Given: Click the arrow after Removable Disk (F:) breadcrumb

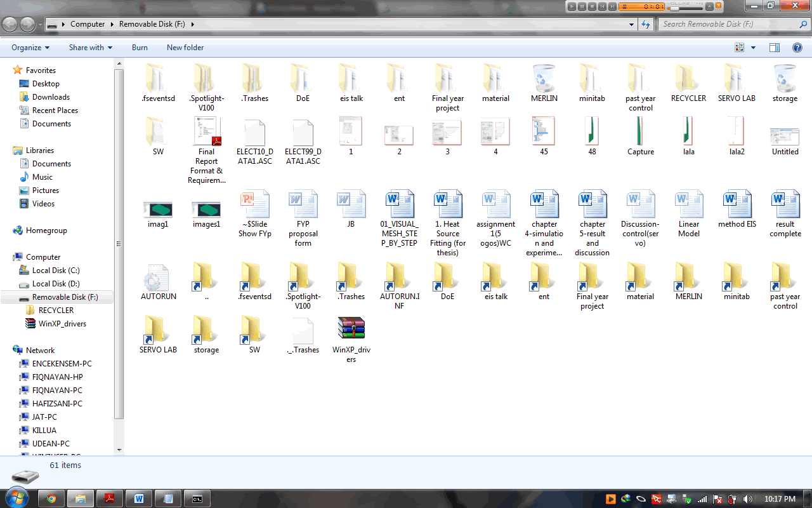Looking at the screenshot, I should 192,24.
